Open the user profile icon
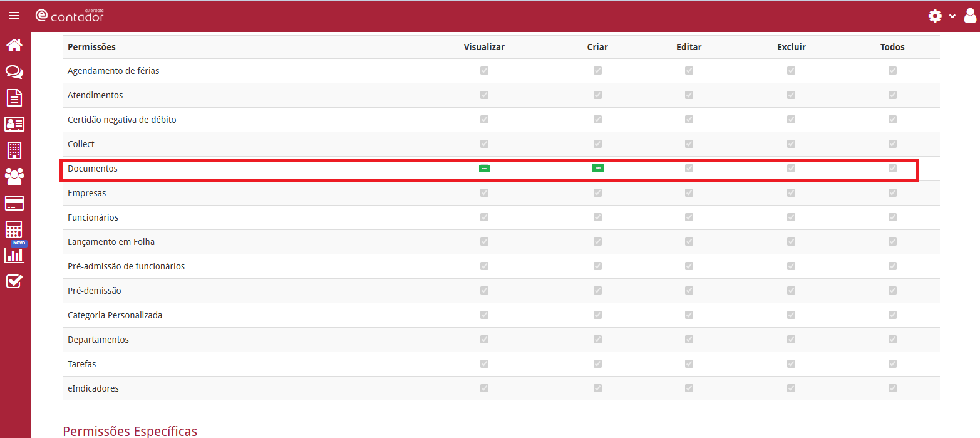Viewport: 980px width, 438px height. pos(970,16)
